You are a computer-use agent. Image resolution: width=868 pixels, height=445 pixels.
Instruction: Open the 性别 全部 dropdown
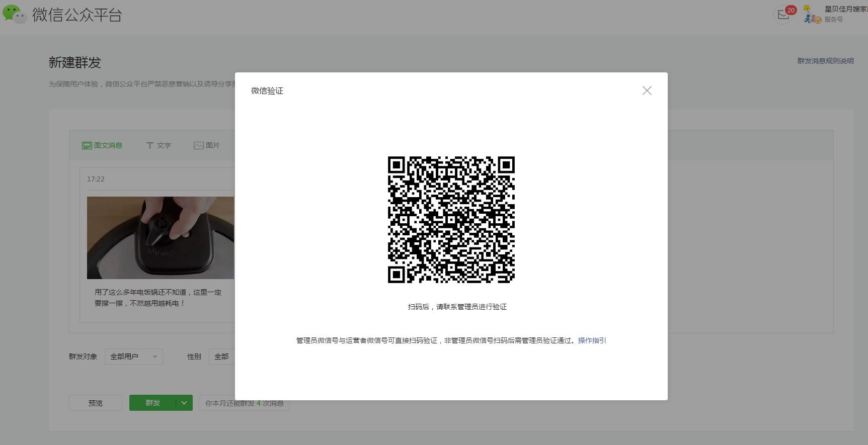click(x=222, y=357)
